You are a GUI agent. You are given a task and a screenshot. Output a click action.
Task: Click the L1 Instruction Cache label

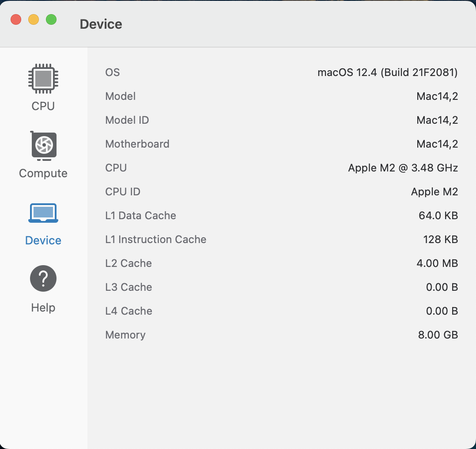coord(156,240)
